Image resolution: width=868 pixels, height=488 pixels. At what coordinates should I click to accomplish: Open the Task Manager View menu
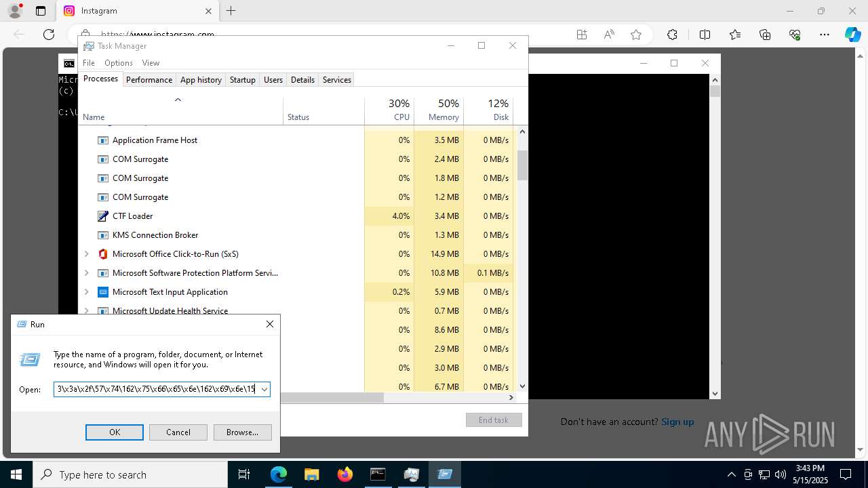point(151,63)
